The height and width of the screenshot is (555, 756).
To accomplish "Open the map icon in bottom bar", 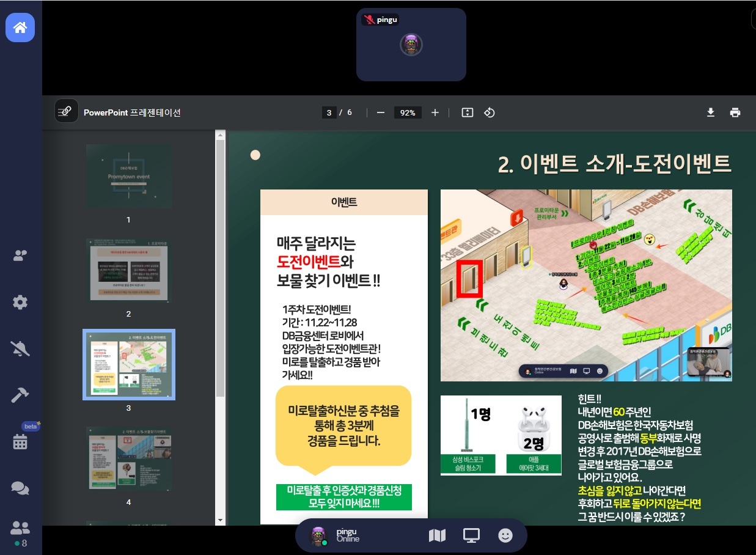I will click(x=438, y=536).
